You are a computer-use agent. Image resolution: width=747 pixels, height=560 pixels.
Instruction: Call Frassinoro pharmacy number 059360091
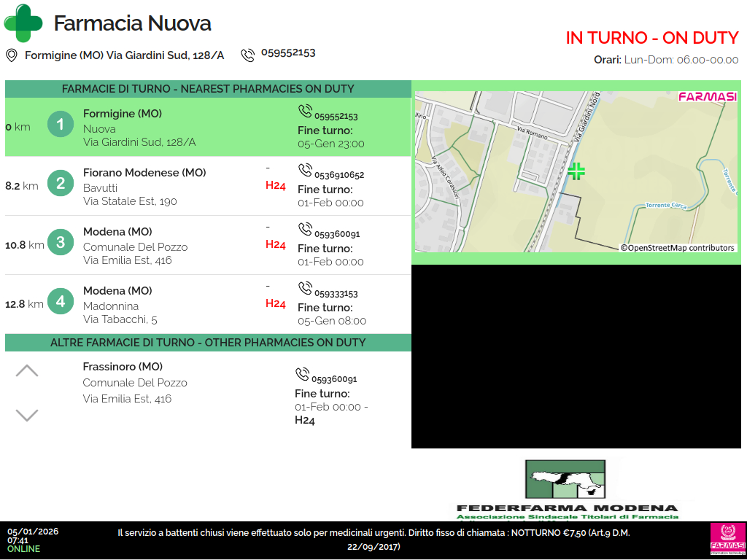coord(333,379)
